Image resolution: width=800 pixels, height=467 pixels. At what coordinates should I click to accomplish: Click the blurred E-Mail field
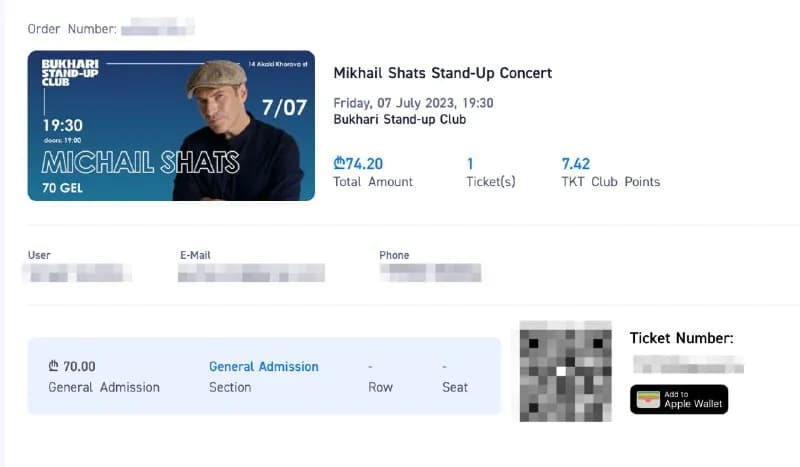point(251,273)
